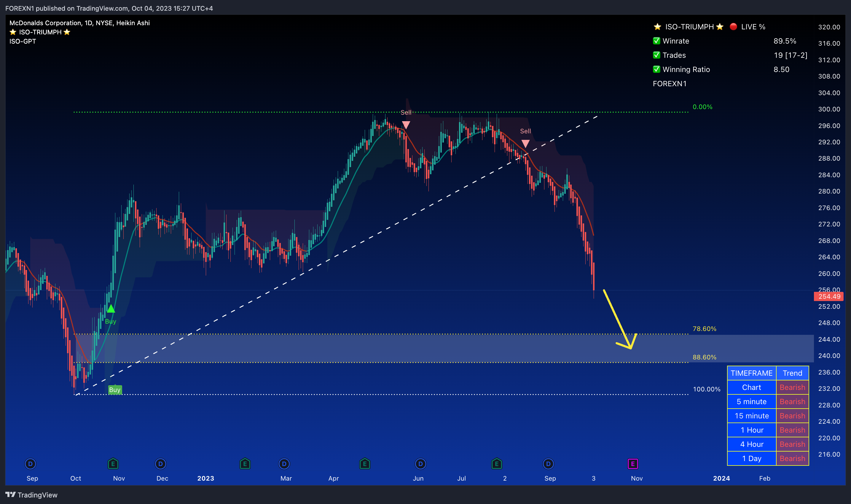This screenshot has width=851, height=504.
Task: Click the Trades value 19 [17-2]
Action: point(791,55)
